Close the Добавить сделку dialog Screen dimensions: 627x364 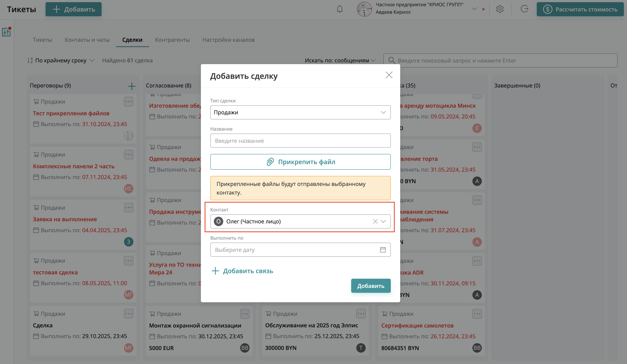point(389,75)
